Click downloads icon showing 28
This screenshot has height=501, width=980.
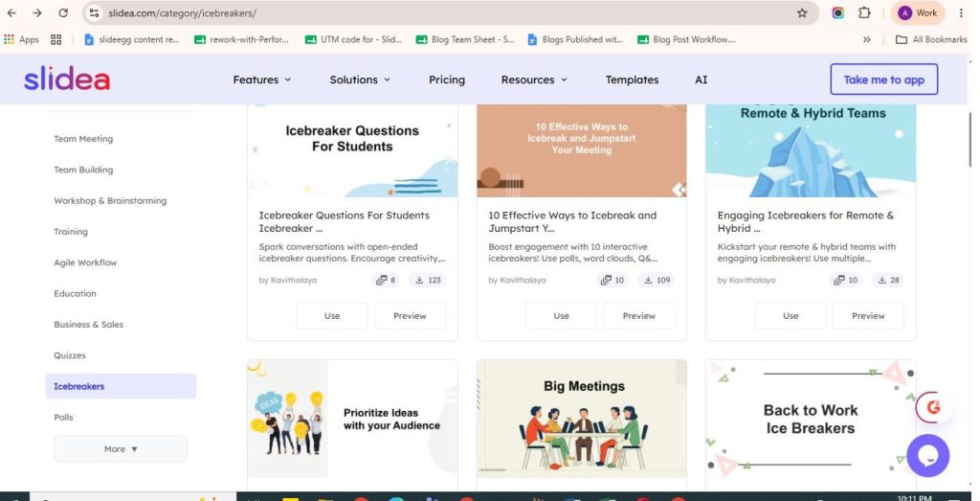(887, 281)
